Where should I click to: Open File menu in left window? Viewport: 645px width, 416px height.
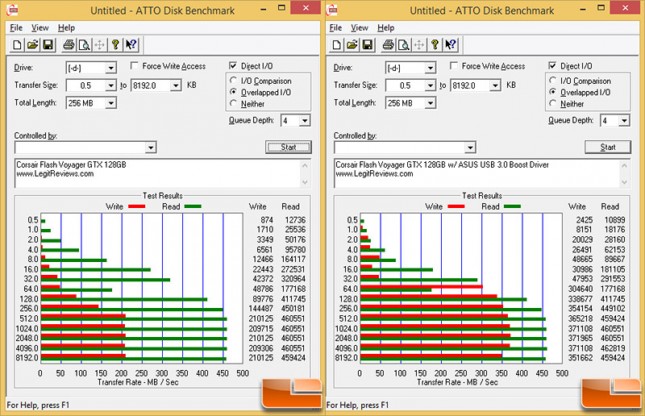[x=16, y=28]
